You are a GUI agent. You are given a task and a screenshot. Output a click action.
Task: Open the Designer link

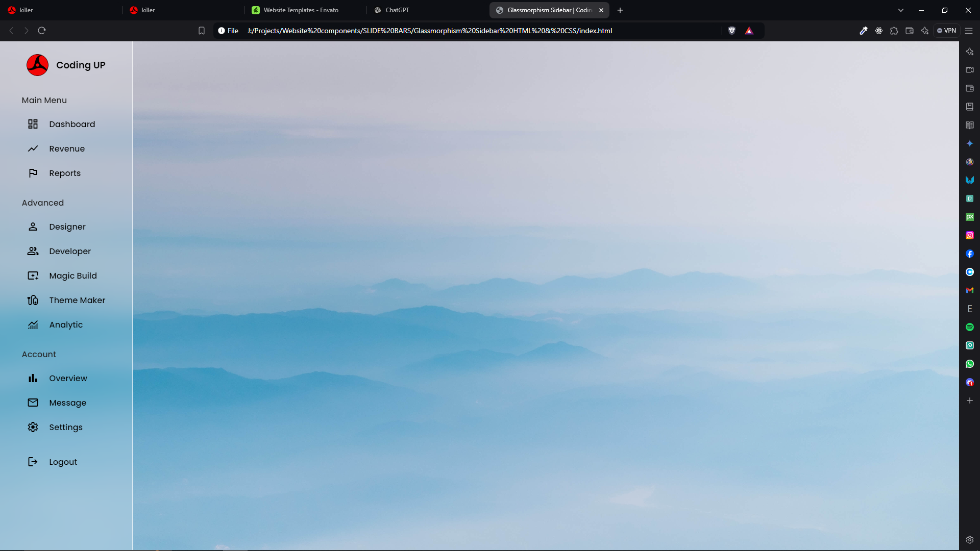pyautogui.click(x=66, y=227)
